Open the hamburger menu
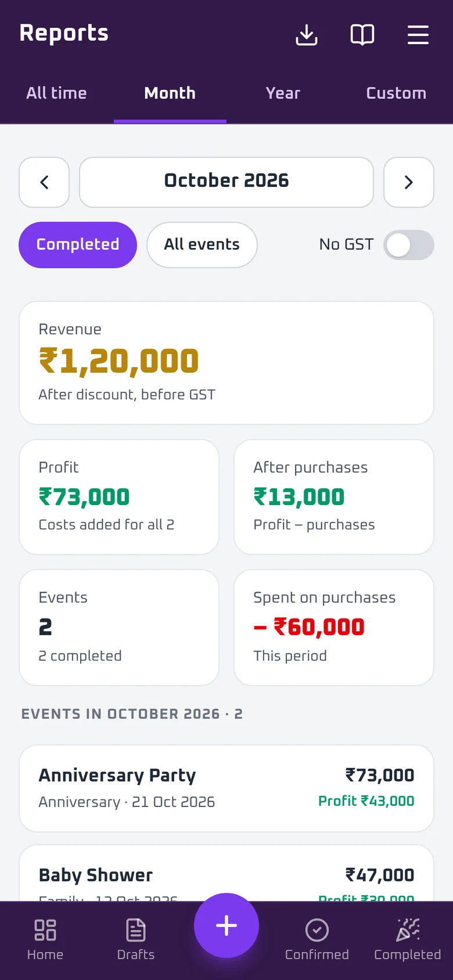Viewport: 453px width, 980px height. pos(418,35)
